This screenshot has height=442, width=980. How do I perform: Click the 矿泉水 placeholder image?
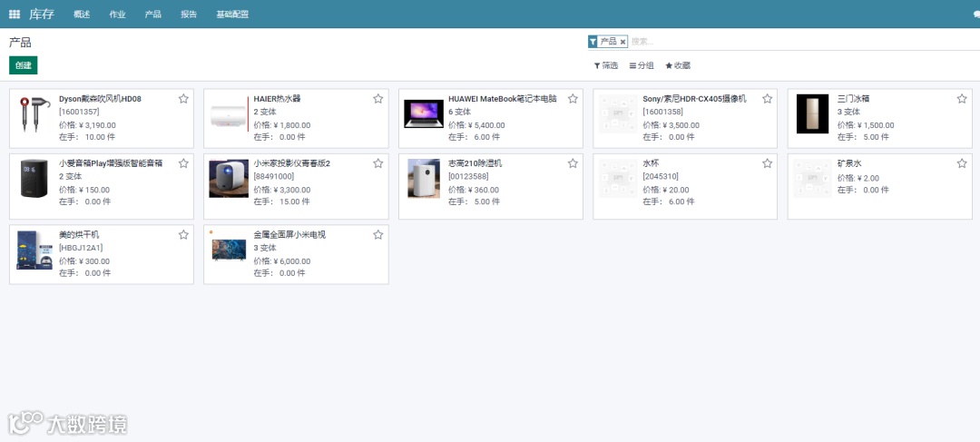812,179
